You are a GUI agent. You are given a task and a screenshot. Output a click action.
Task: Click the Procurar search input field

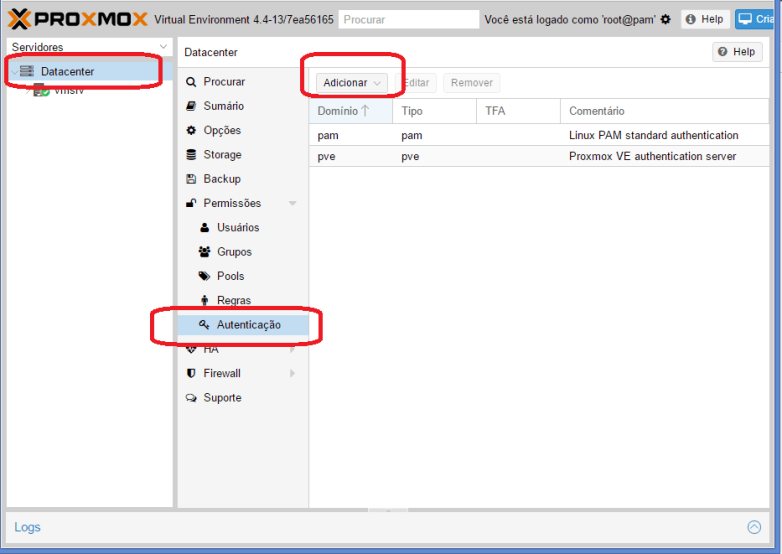(408, 19)
